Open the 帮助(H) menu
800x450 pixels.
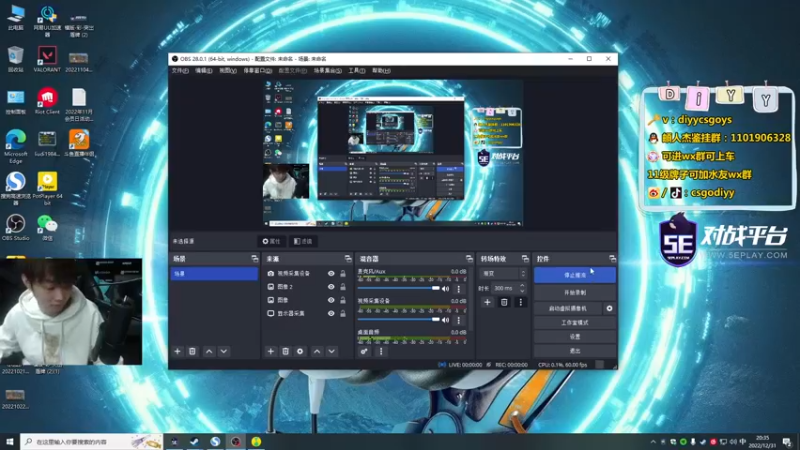click(381, 70)
